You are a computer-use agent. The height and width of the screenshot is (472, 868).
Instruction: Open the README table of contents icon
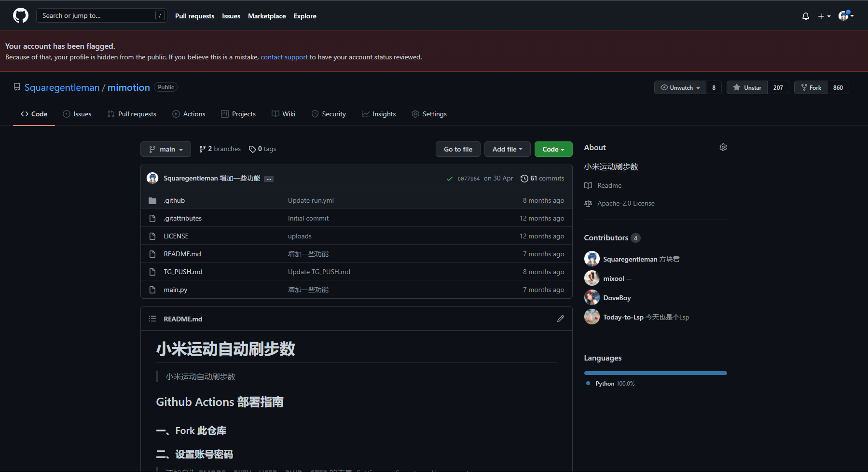152,319
